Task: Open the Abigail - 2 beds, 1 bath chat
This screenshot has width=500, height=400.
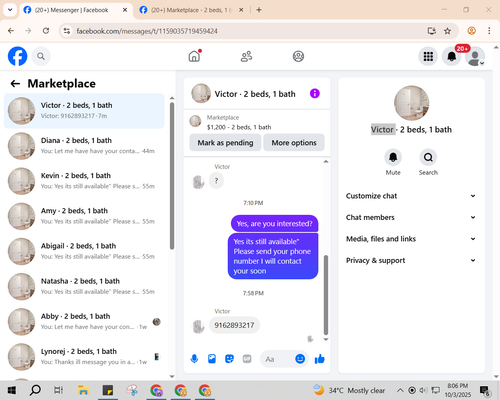Action: pos(84,251)
